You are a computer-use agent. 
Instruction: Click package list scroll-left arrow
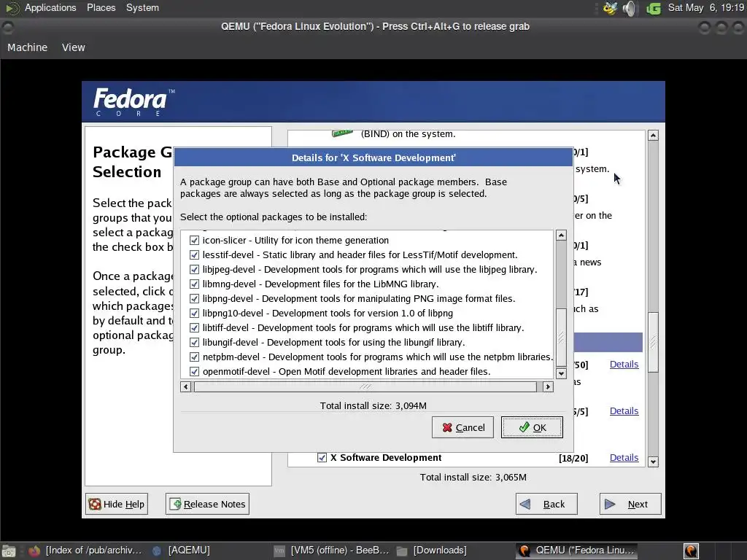click(x=186, y=386)
